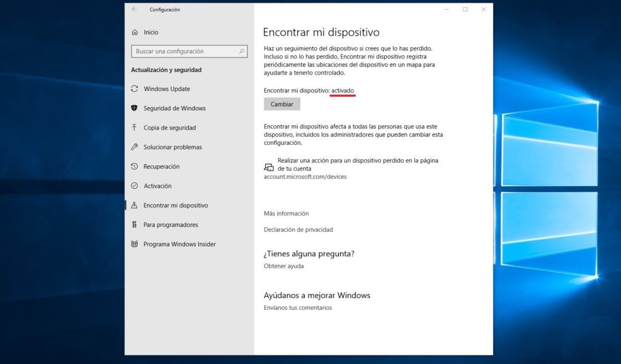
Task: Click the Más información link
Action: (x=286, y=213)
